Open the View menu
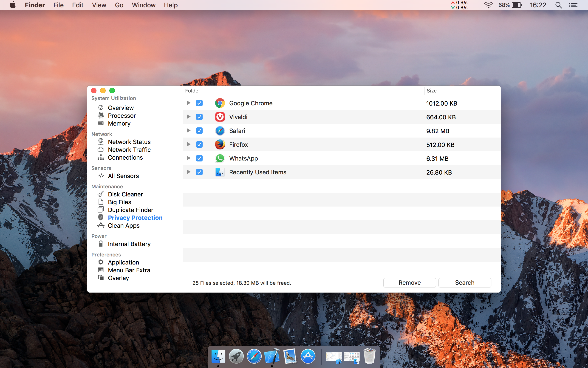This screenshot has height=368, width=588. coord(99,5)
